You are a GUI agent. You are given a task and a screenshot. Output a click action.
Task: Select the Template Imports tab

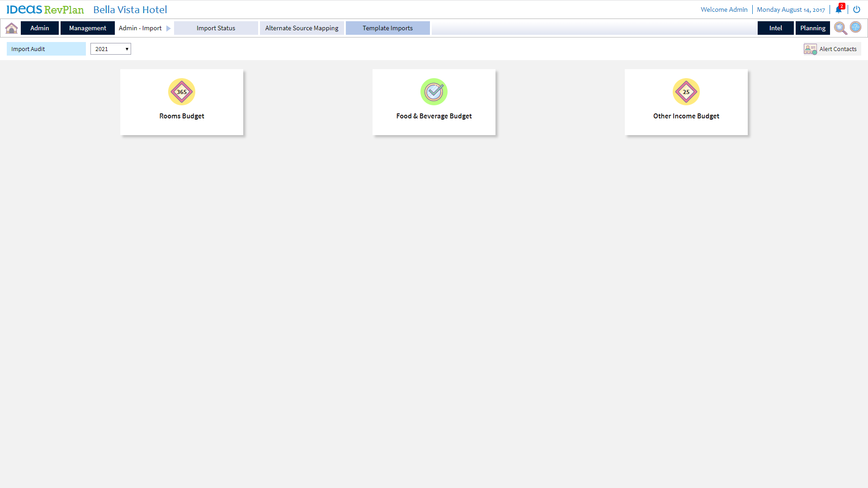pos(388,28)
